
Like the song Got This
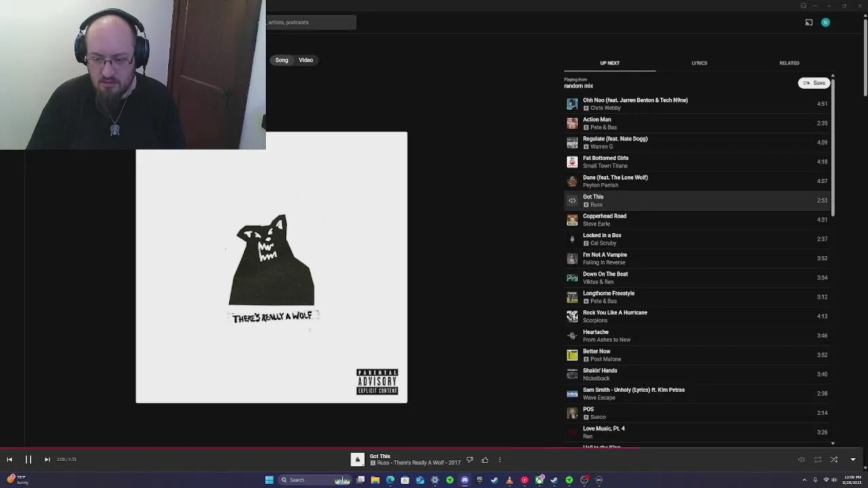click(x=485, y=460)
